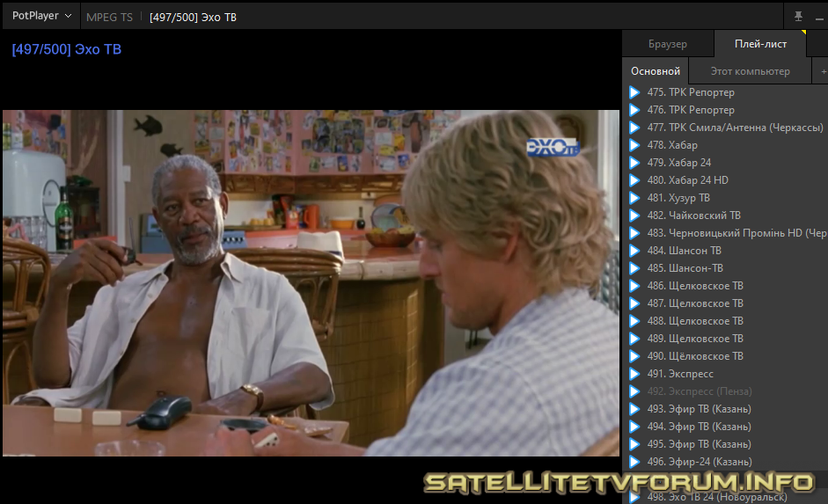Click play icon beside 490. Щёлковское ТВ

[634, 356]
